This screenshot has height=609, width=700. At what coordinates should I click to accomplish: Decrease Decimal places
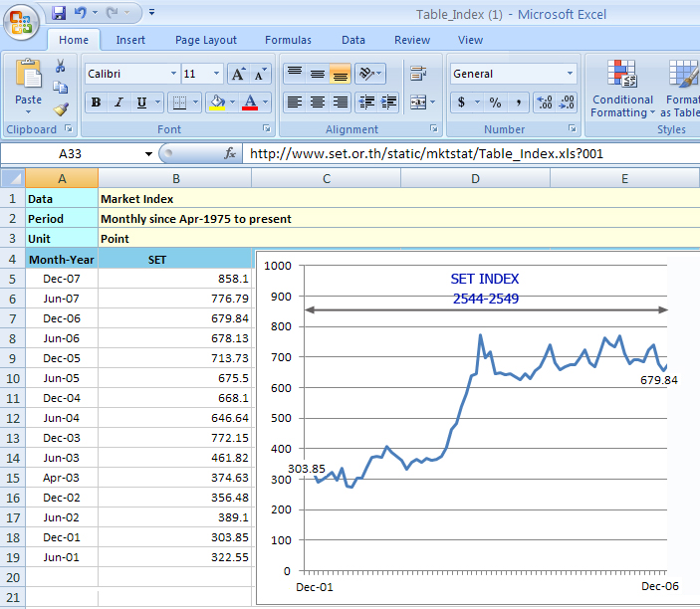point(566,102)
